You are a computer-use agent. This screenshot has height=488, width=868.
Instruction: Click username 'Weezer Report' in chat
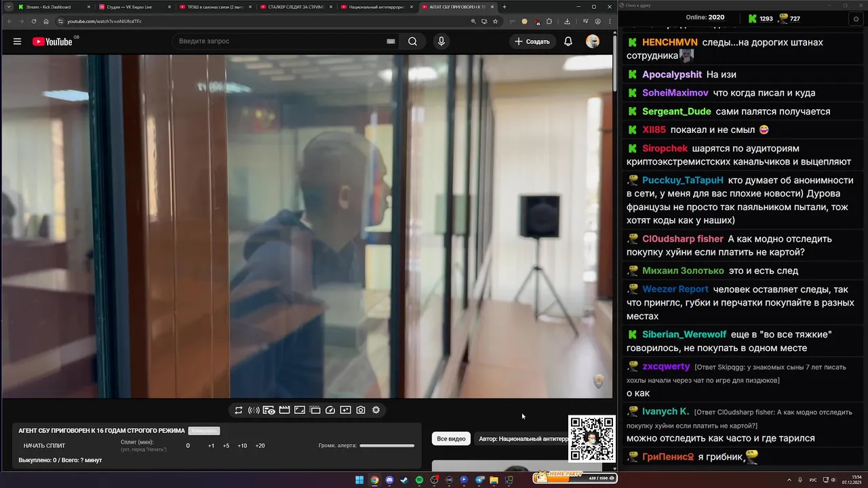click(x=675, y=289)
